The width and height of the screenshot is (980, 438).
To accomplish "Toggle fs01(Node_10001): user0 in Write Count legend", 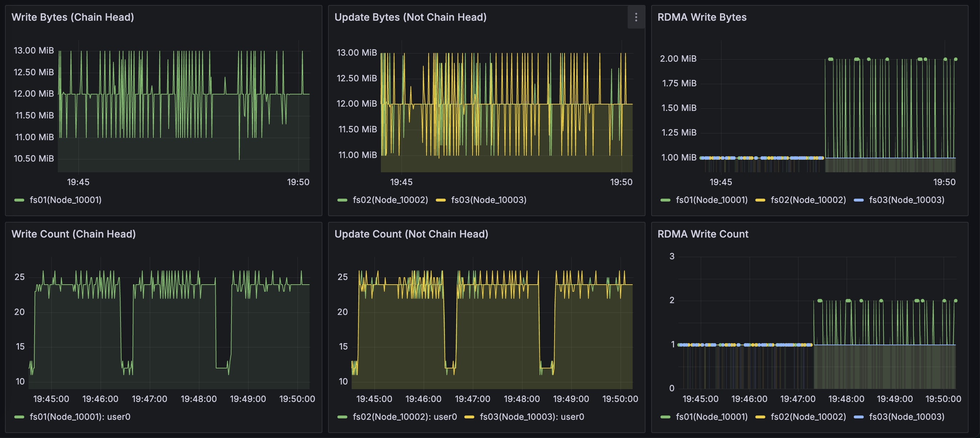I will (x=80, y=417).
